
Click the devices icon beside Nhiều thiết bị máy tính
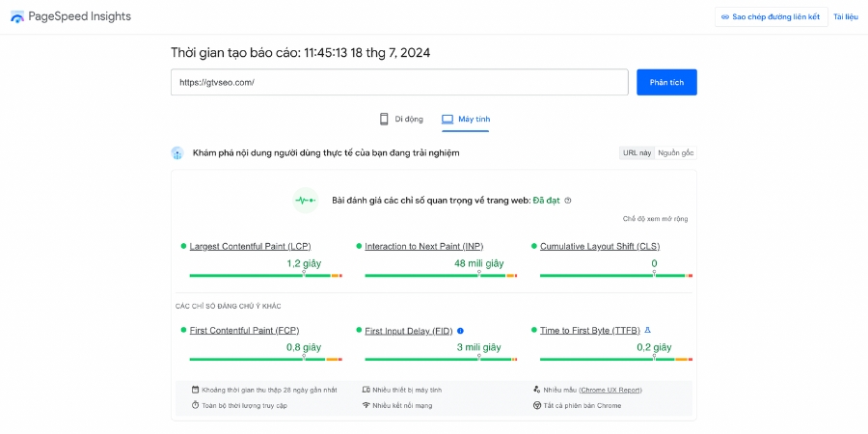(366, 390)
